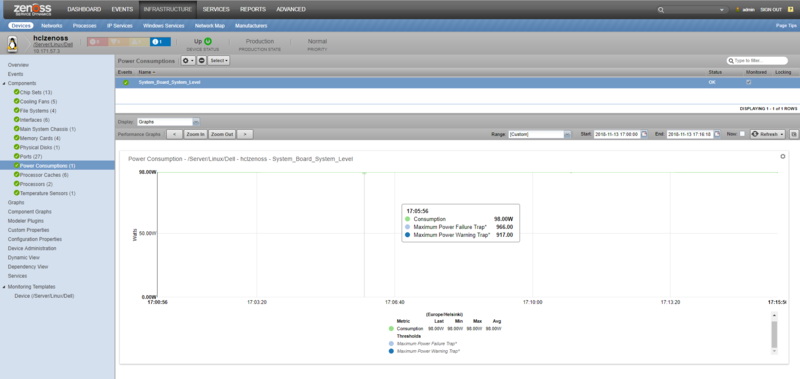
Task: Click the graph settings gear icon
Action: (x=783, y=157)
